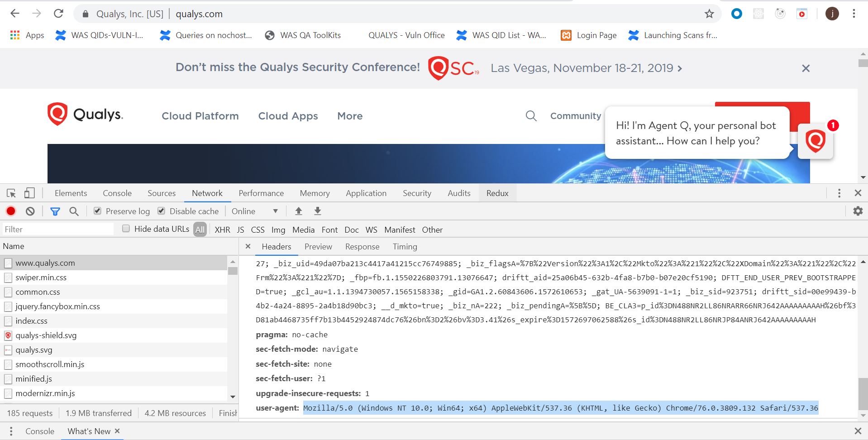
Task: Toggle the device emulation mode icon
Action: (x=29, y=193)
